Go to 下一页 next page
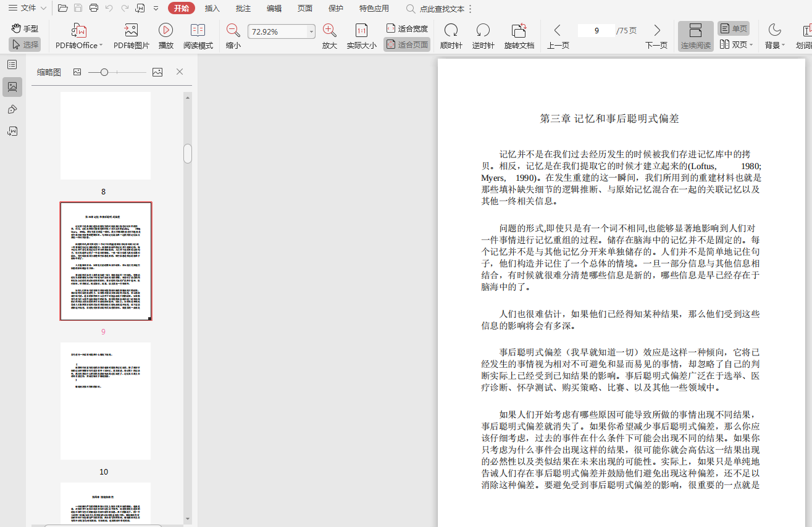Viewport: 812px width, 527px height. click(656, 36)
